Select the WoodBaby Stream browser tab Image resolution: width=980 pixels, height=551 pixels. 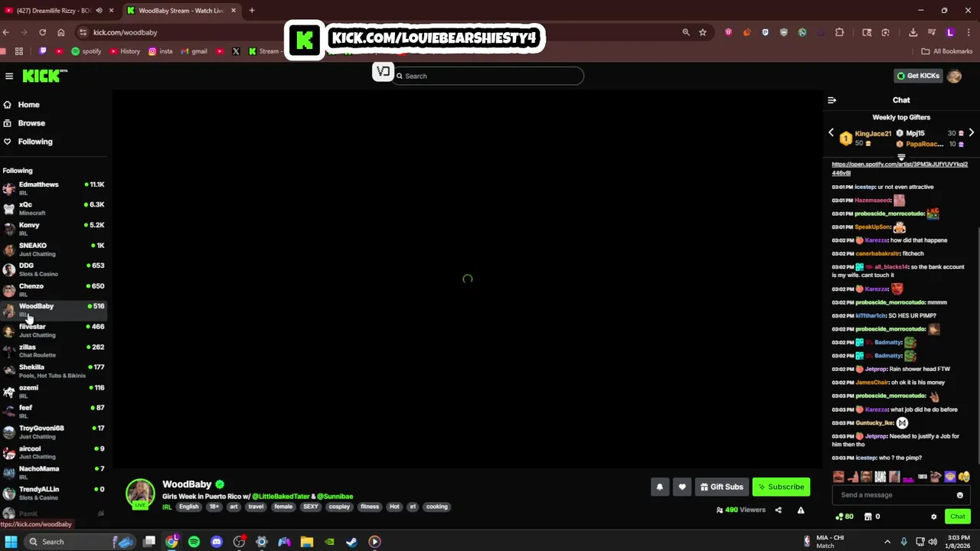[x=181, y=11]
